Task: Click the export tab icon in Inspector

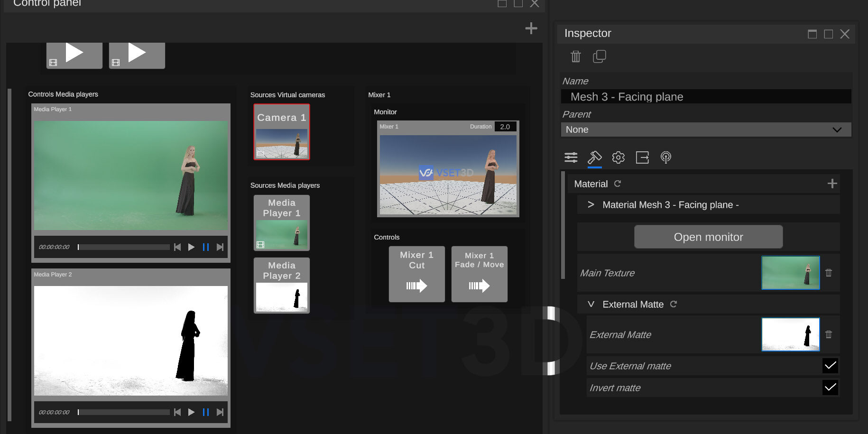Action: coord(642,157)
